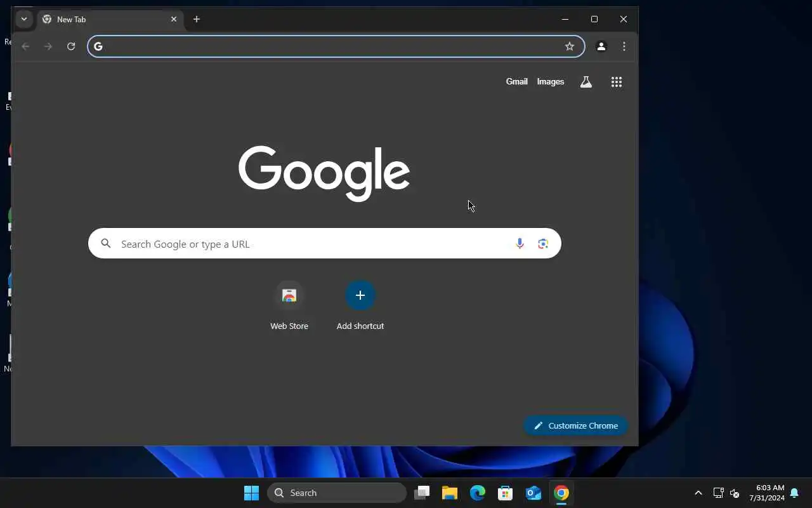
Task: Click the Chrome taskbar icon
Action: click(x=561, y=493)
